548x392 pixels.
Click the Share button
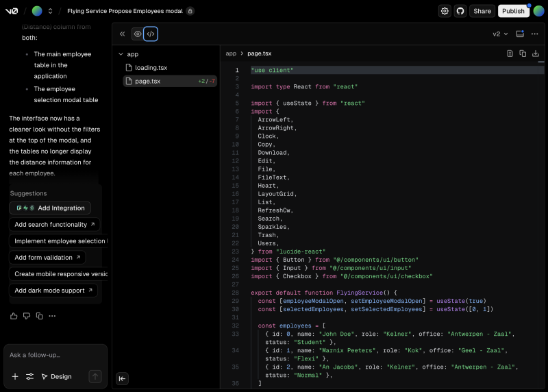(x=482, y=11)
